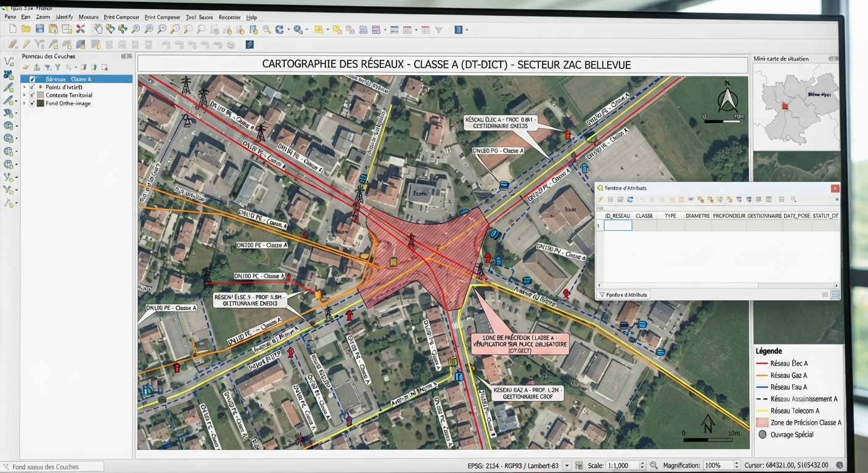Switch to form view icon at attribute window bottom
The height and width of the screenshot is (473, 868).
[x=825, y=294]
